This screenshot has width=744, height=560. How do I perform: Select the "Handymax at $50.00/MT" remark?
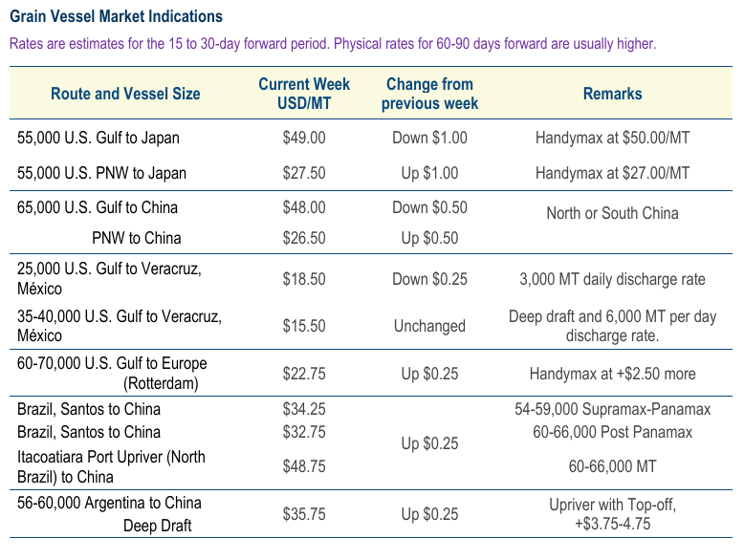point(612,138)
